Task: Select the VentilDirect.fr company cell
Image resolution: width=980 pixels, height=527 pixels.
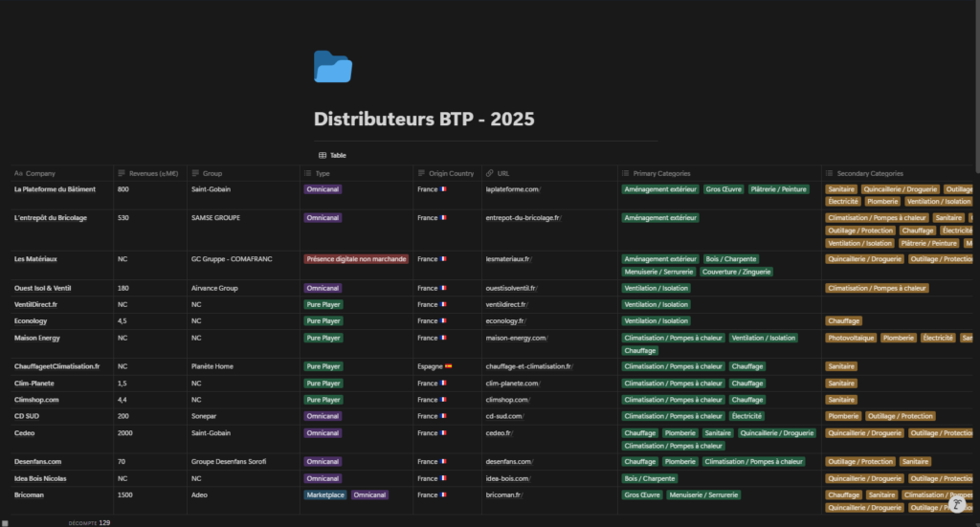Action: point(62,305)
